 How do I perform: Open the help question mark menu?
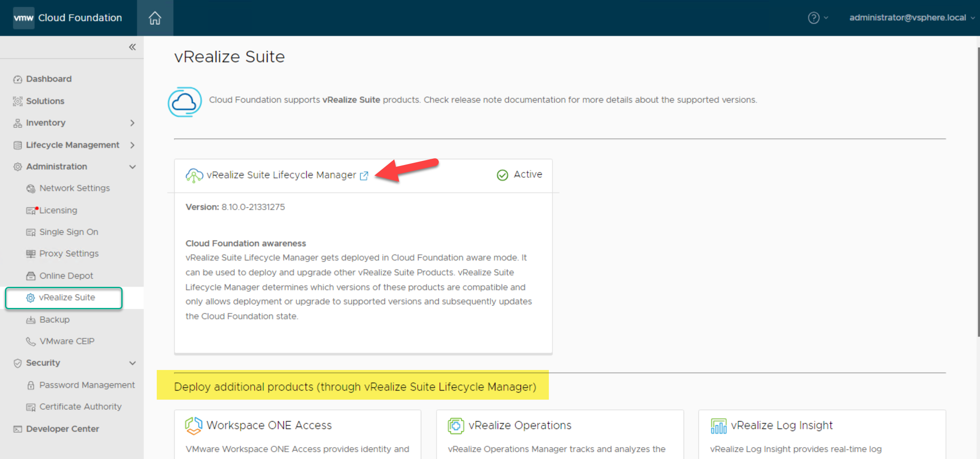point(813,18)
